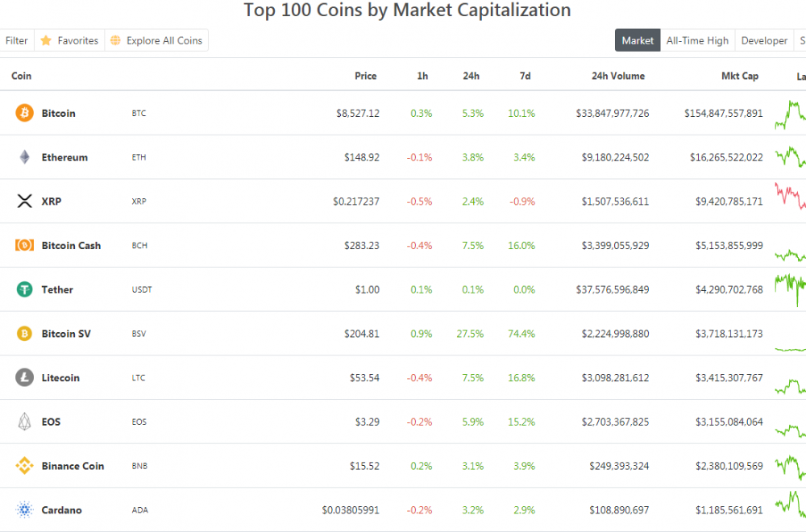Sort by the Mkt Cap column header

click(x=739, y=76)
